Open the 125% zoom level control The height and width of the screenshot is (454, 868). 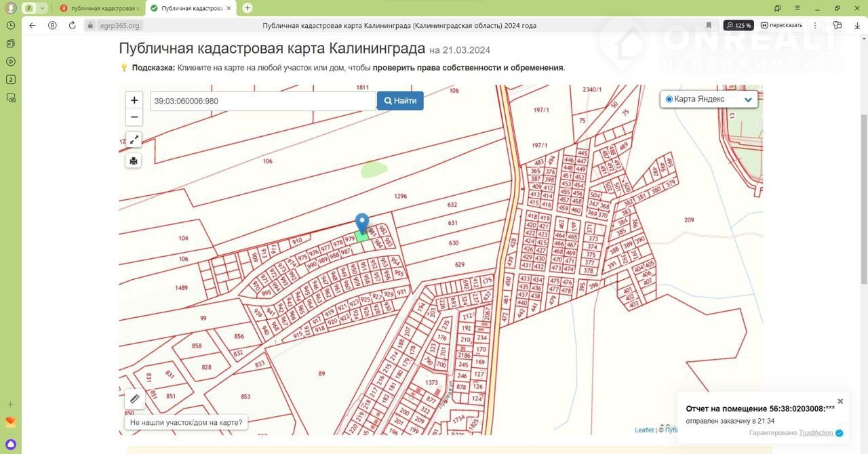tap(738, 25)
